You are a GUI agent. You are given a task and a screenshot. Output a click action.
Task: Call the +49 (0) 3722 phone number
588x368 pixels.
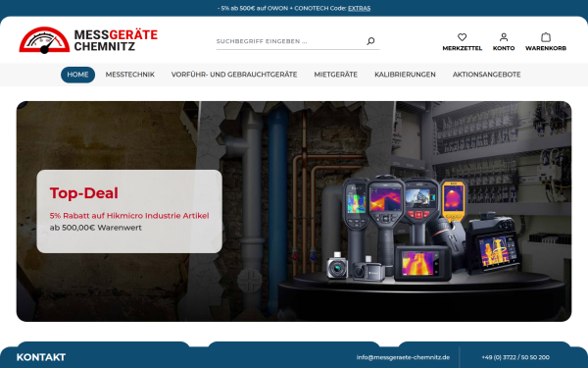[515, 357]
